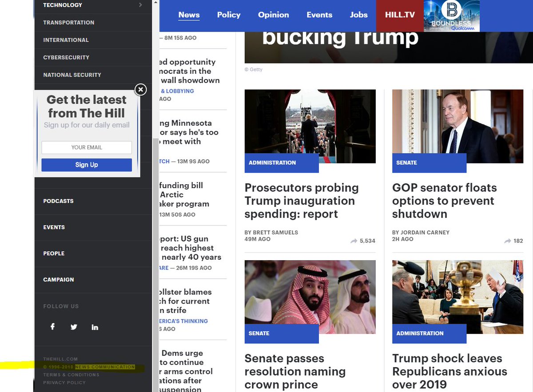Open the Minnesota headline in news feed

[189, 132]
